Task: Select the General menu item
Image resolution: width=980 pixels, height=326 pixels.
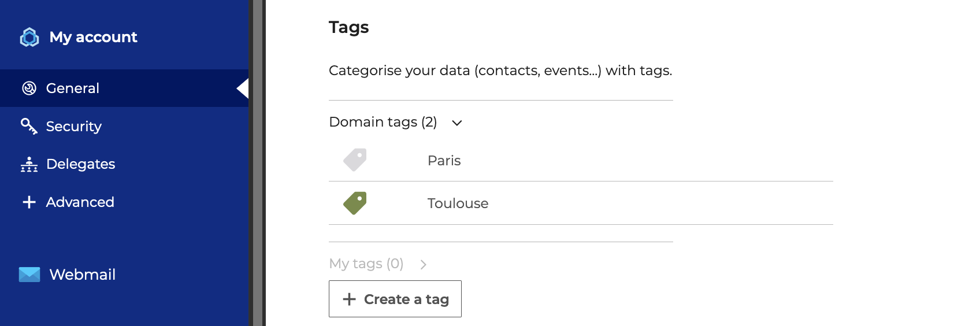Action: point(124,88)
